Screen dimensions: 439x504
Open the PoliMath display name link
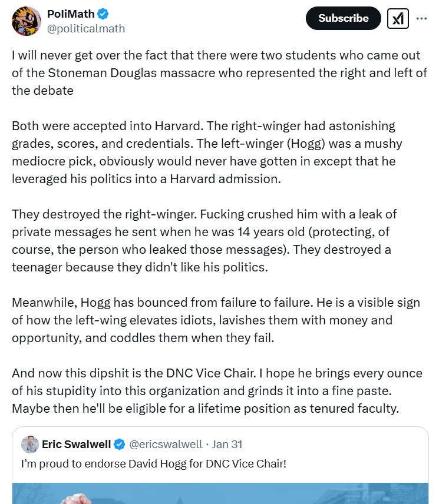71,14
